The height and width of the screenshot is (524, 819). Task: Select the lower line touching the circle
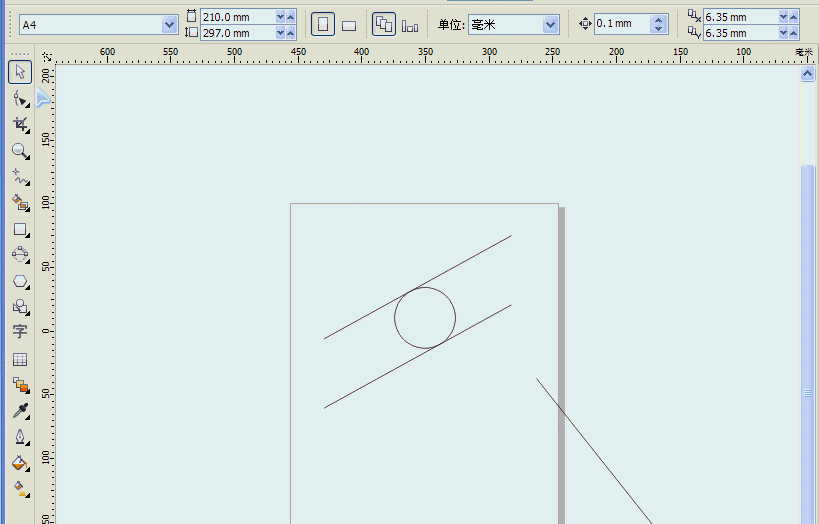pos(417,356)
